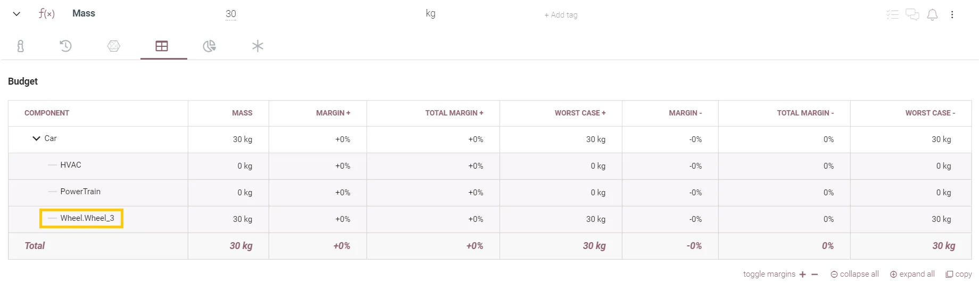Image resolution: width=980 pixels, height=298 pixels.
Task: Click the f(x) formula icon beside Mass
Action: pyautogui.click(x=46, y=14)
